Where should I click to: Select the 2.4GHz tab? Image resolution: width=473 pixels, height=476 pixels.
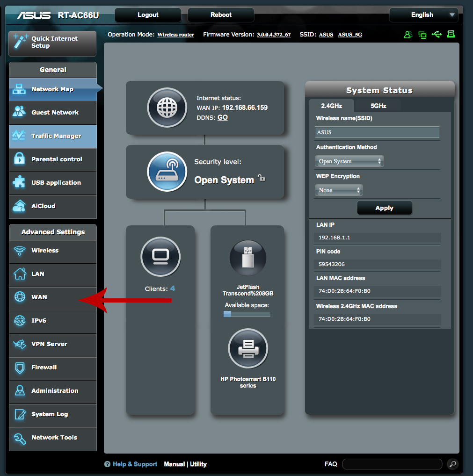coord(331,106)
